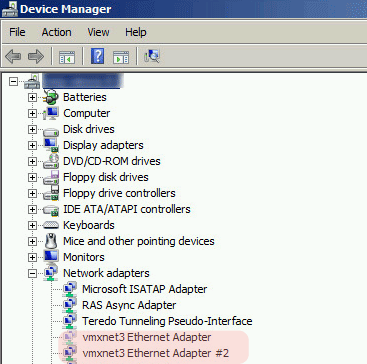Screen dimensions: 367x364
Task: Open the View menu
Action: tap(98, 32)
